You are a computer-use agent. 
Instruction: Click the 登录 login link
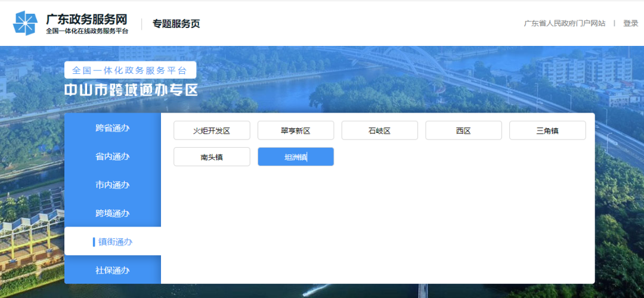pos(630,23)
